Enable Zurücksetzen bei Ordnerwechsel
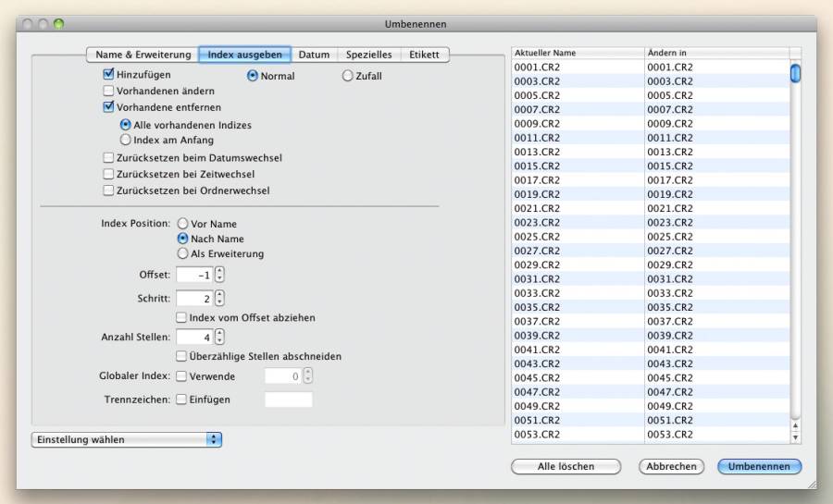This screenshot has height=504, width=833. [x=108, y=191]
